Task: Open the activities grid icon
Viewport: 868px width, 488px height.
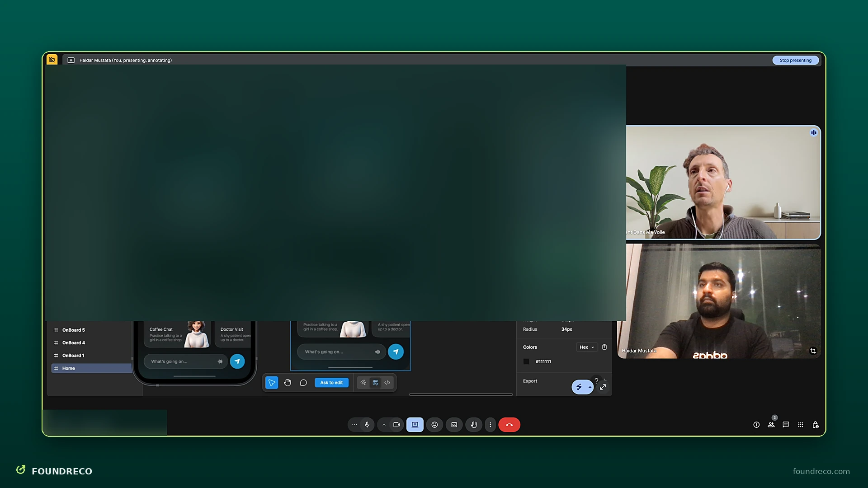Action: (801, 425)
